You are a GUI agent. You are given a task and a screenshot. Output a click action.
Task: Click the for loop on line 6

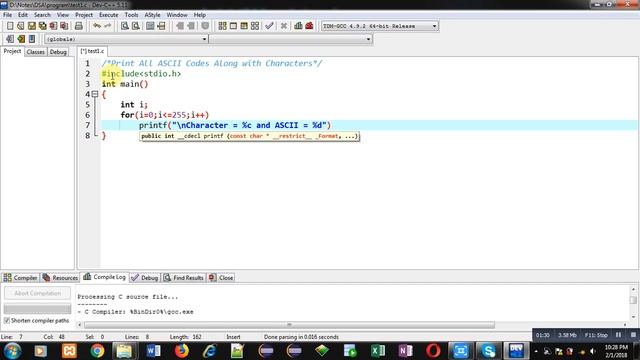coord(164,115)
